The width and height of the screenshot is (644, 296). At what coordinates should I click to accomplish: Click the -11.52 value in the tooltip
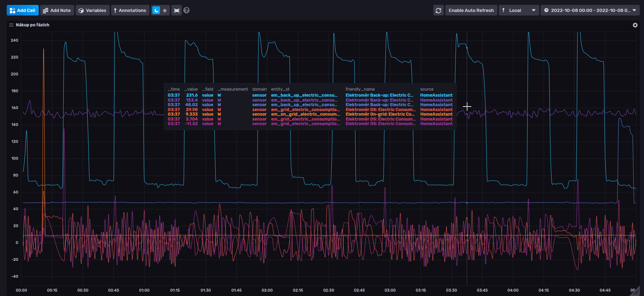pyautogui.click(x=191, y=124)
